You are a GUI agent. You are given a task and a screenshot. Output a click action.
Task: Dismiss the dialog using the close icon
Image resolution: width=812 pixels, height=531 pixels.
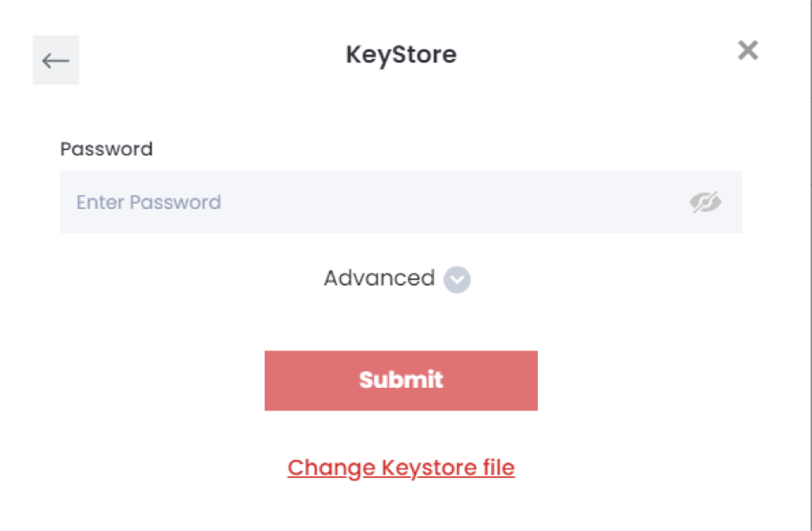(748, 51)
